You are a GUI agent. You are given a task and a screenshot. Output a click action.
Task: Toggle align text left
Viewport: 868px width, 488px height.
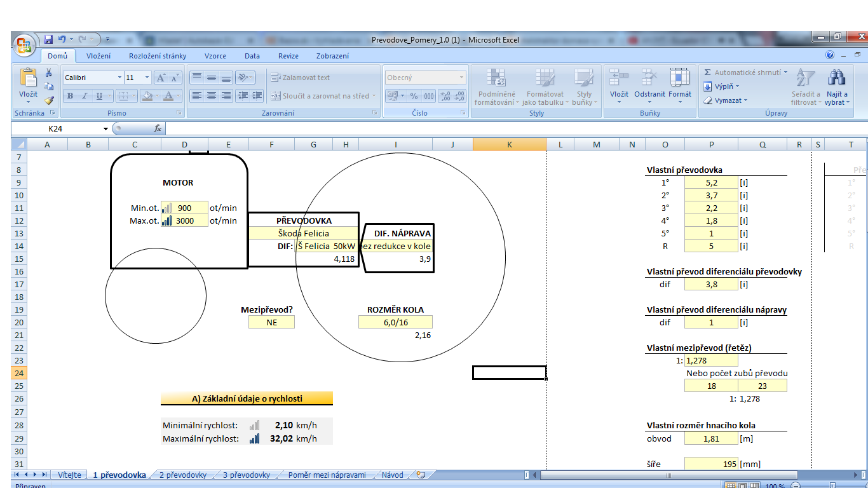pos(197,96)
